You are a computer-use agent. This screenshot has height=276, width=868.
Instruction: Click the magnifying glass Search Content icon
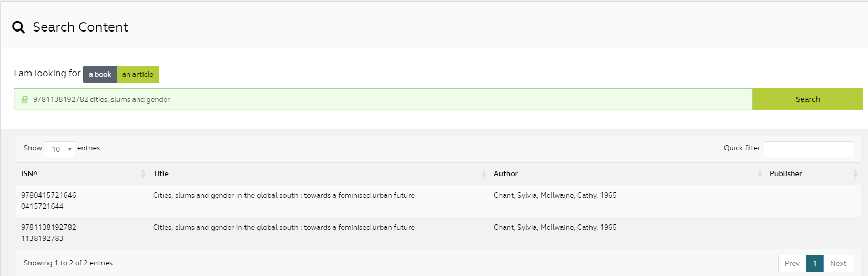click(x=18, y=27)
